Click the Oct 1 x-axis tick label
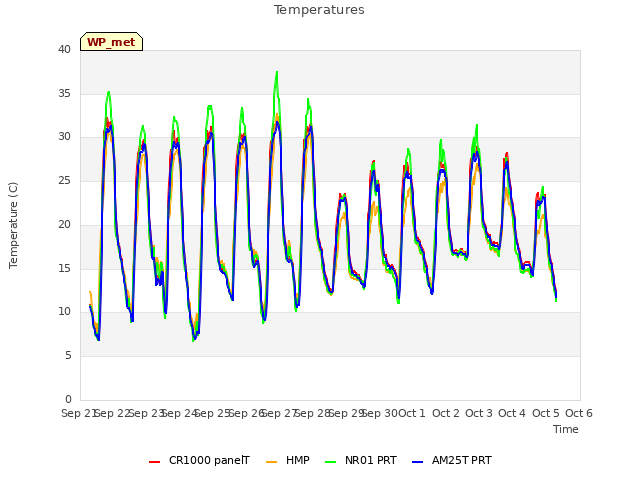The image size is (640, 480). coord(411,413)
